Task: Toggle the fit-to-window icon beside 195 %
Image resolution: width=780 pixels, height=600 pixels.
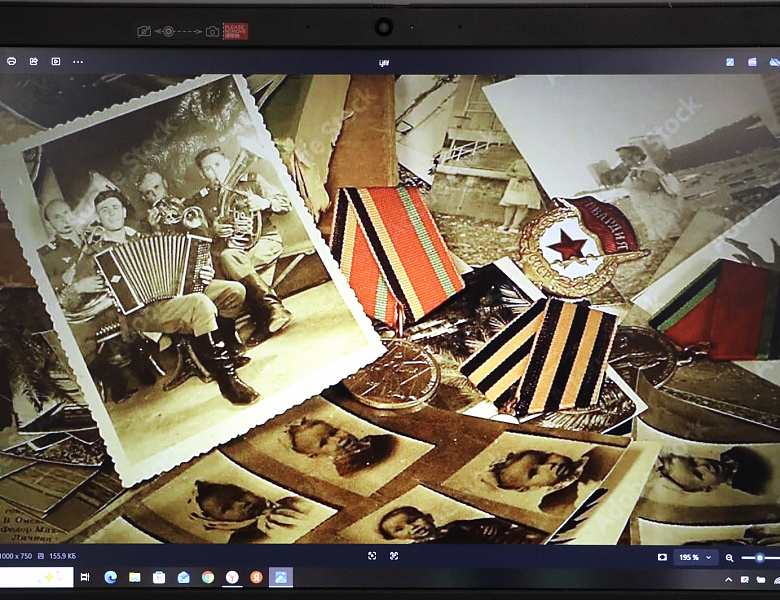Action: (x=662, y=557)
